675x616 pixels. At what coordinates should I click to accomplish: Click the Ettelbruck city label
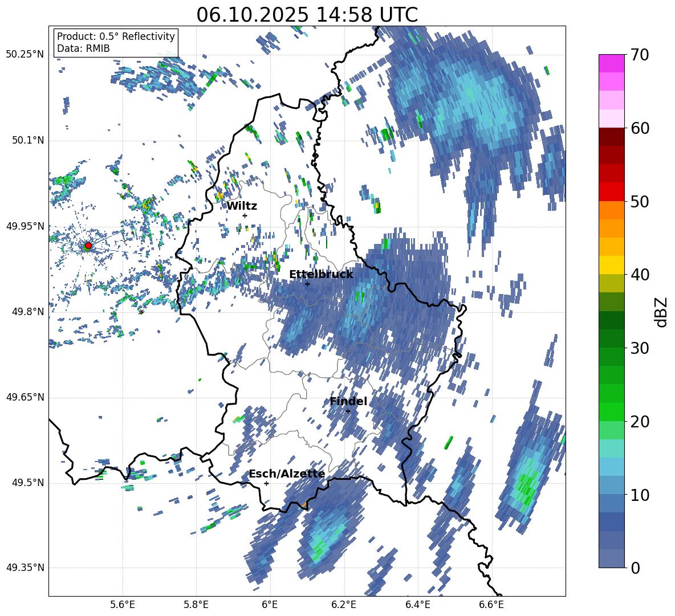(321, 275)
